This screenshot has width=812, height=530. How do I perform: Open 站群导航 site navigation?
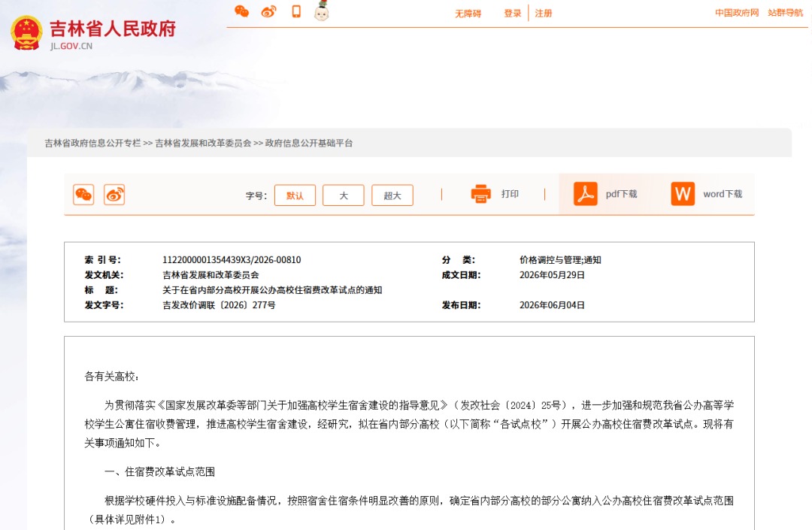786,13
